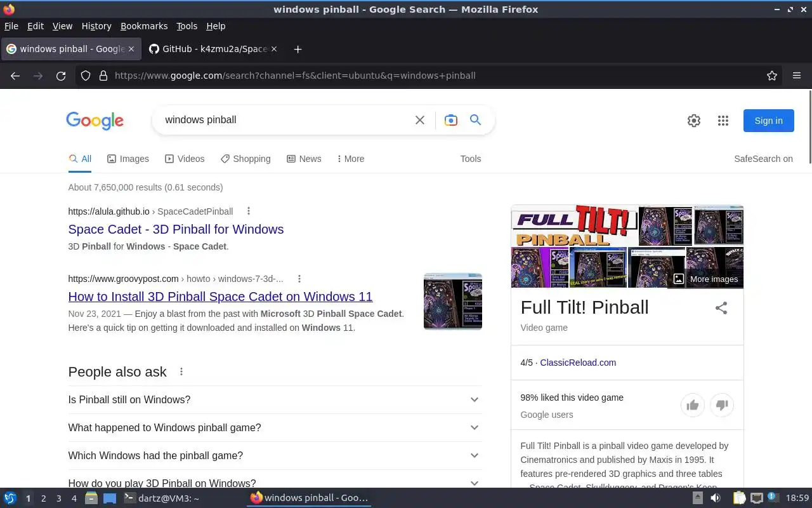Clear the Google search box
812x508 pixels.
click(420, 120)
